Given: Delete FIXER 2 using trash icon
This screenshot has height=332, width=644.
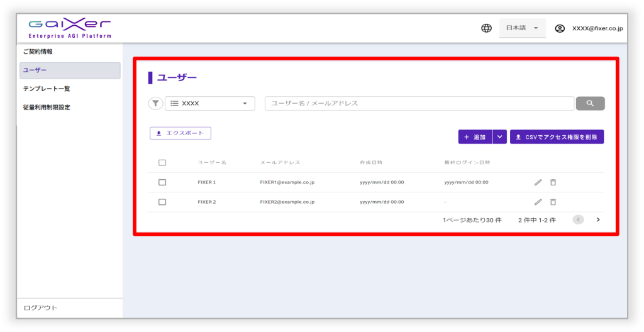Looking at the screenshot, I should point(553,202).
